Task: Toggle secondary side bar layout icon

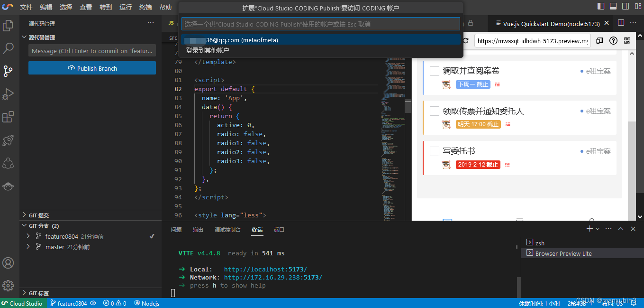Action: coord(626,7)
